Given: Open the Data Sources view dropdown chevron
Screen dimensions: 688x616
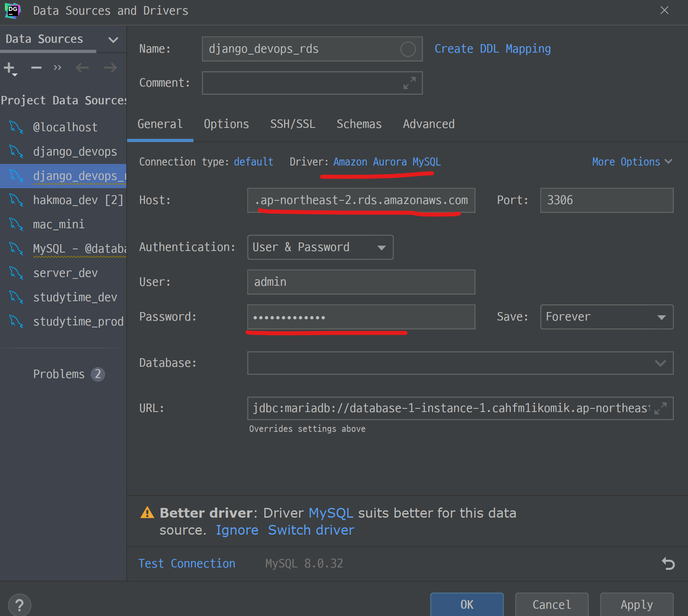Looking at the screenshot, I should (113, 40).
